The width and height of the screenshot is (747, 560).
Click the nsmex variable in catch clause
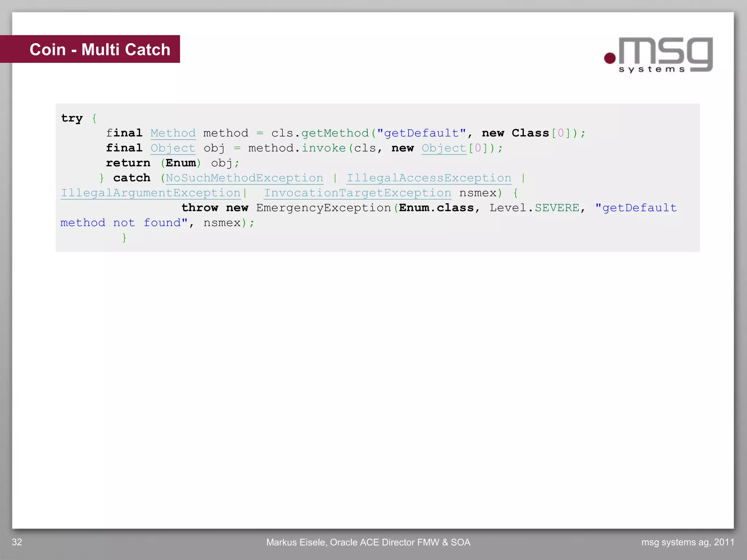478,193
